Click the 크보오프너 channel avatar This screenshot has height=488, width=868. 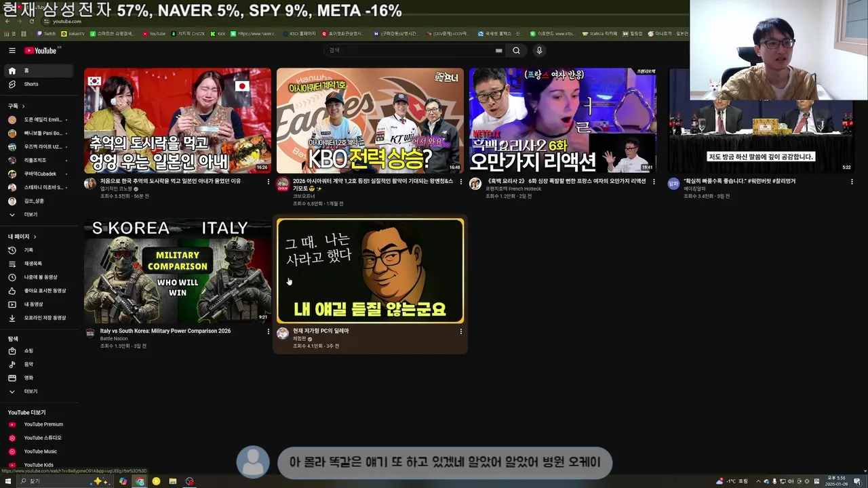(283, 184)
